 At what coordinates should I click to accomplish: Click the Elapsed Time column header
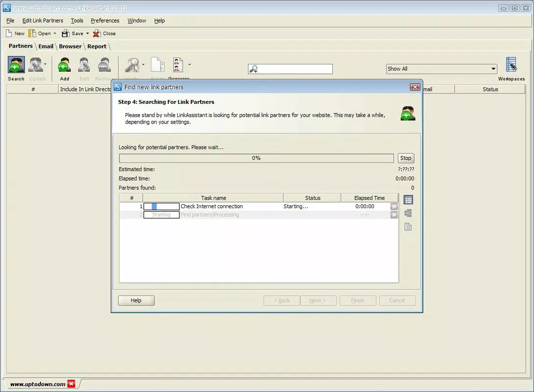click(x=370, y=197)
